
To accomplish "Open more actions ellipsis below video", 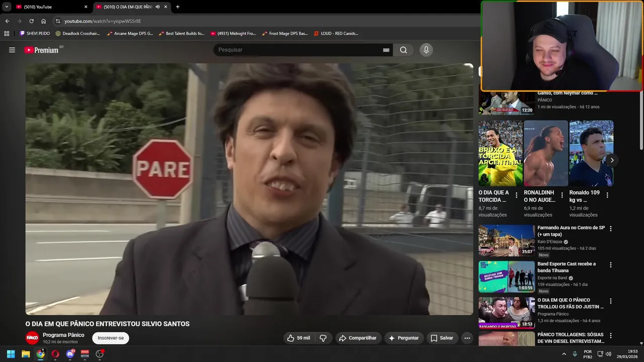I will [467, 338].
